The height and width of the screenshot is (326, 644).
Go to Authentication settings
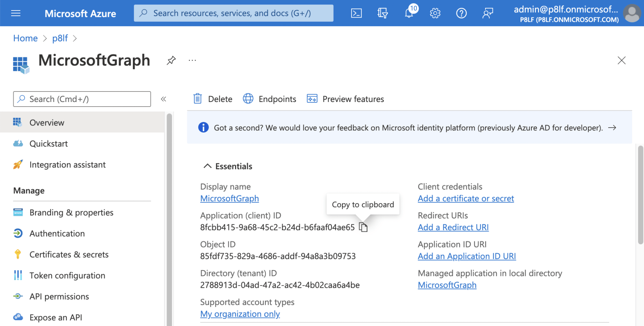point(57,233)
